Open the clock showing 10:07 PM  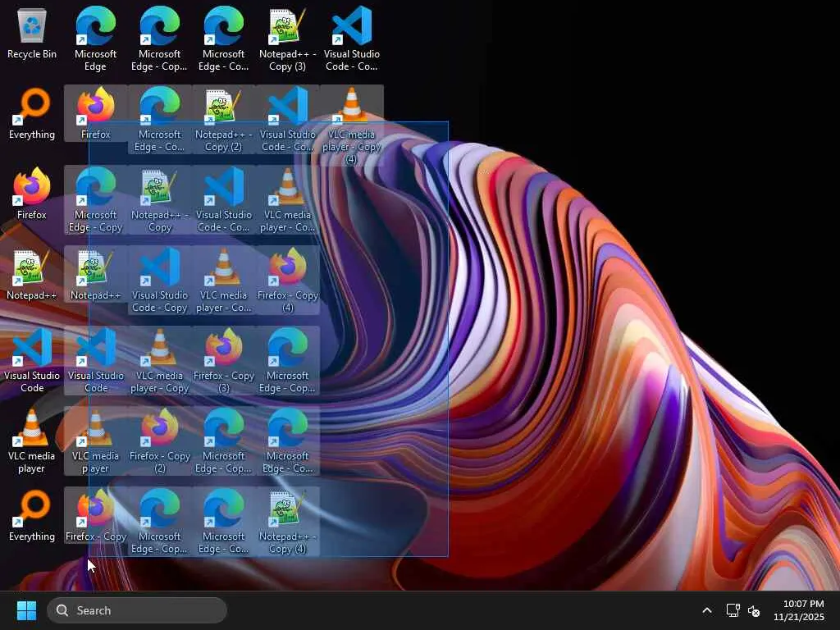point(799,610)
